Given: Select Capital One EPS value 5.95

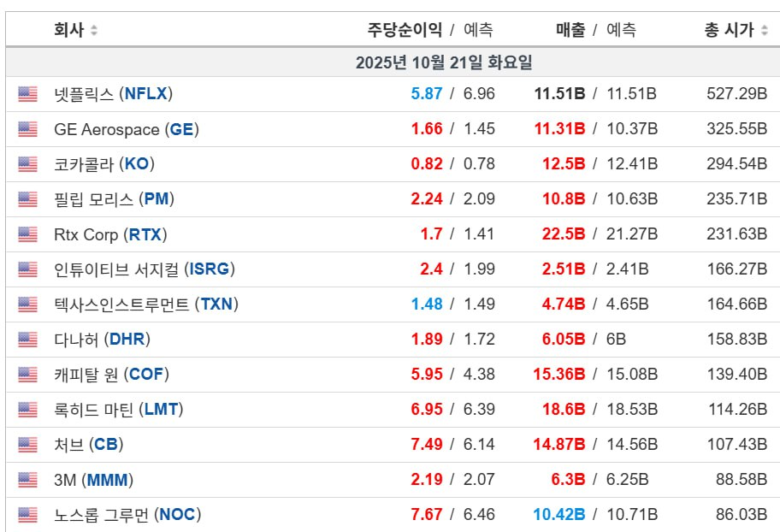Looking at the screenshot, I should coord(426,375).
